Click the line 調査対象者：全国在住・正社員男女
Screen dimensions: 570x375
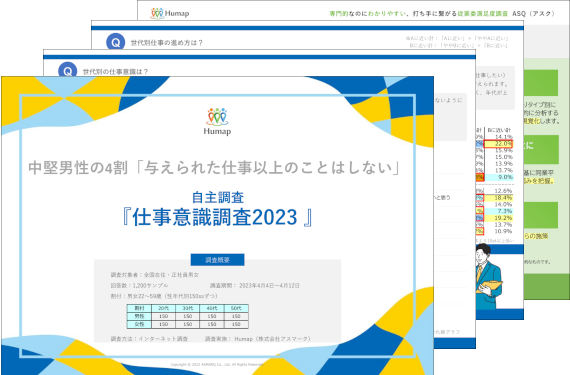[155, 275]
